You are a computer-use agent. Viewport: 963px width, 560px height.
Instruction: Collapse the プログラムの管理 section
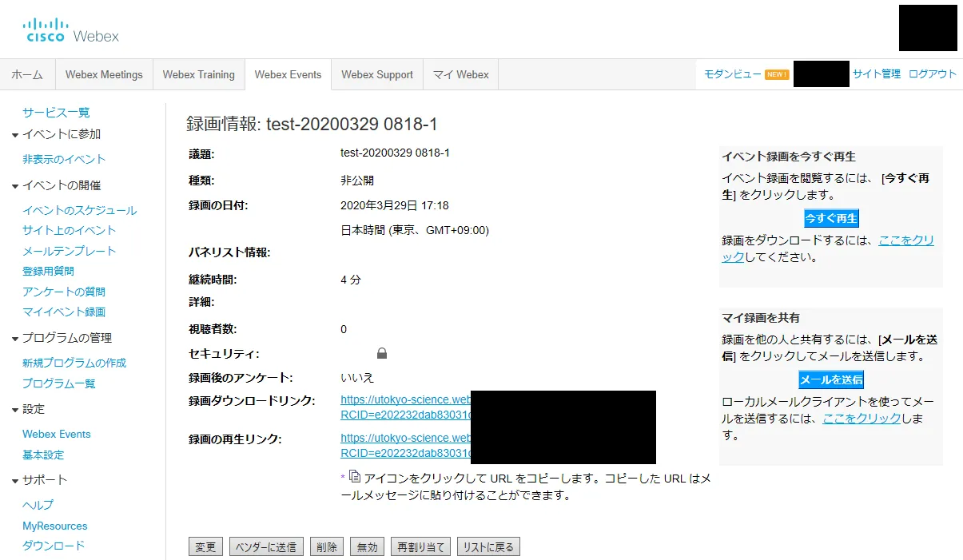tap(15, 339)
